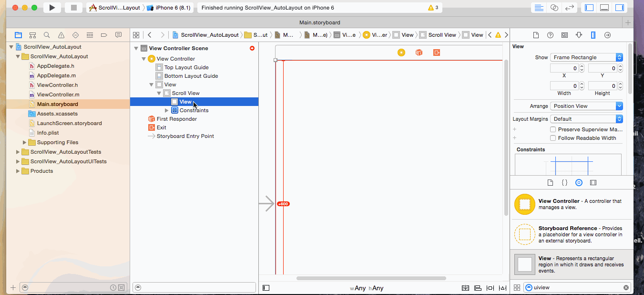This screenshot has width=644, height=295.
Task: Show the Media library
Action: click(x=593, y=183)
